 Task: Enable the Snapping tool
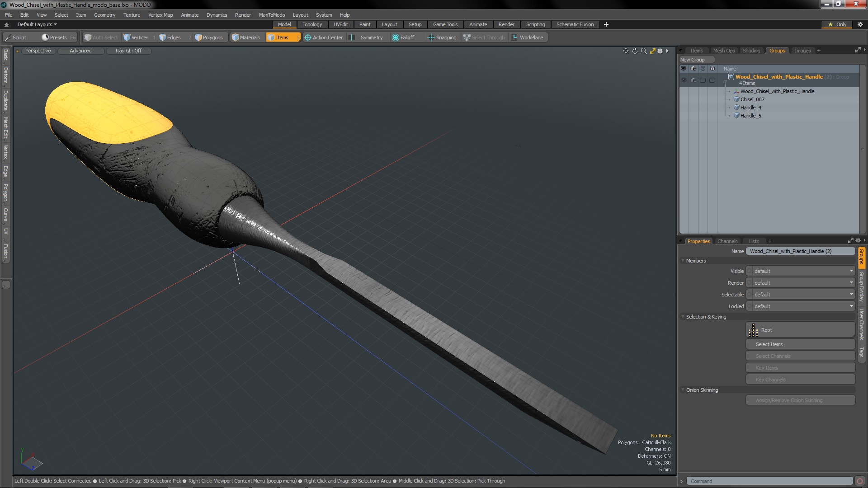click(442, 38)
